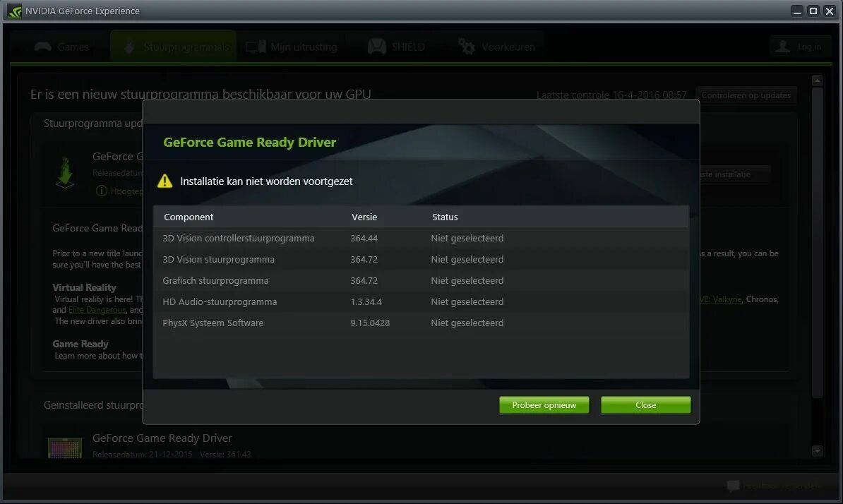Screen dimensions: 843x504
Task: Click the Log in button
Action: tap(799, 47)
